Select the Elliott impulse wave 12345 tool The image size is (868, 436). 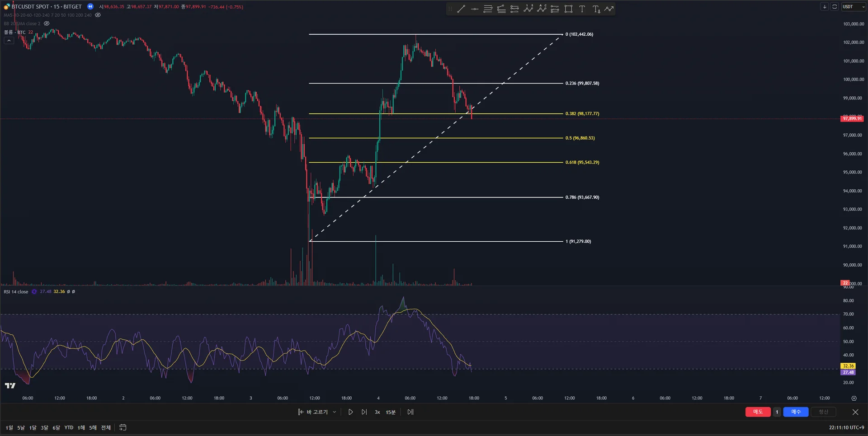click(528, 9)
